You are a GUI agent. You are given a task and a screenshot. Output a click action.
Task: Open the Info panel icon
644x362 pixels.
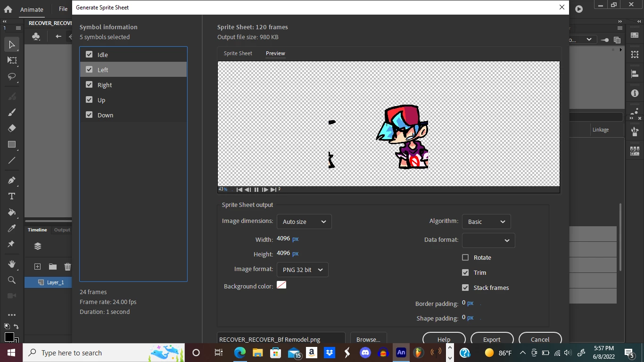pyautogui.click(x=635, y=93)
